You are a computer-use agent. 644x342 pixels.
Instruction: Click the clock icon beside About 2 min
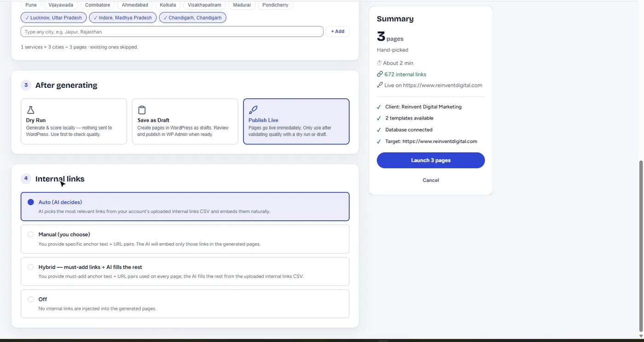[x=379, y=63]
